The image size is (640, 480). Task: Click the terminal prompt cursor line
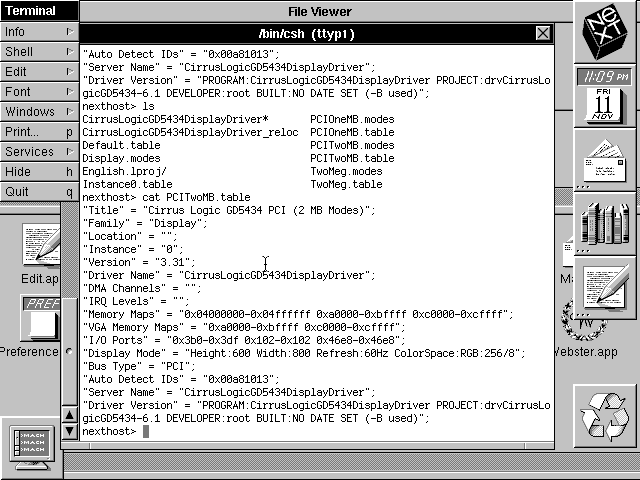[116, 431]
